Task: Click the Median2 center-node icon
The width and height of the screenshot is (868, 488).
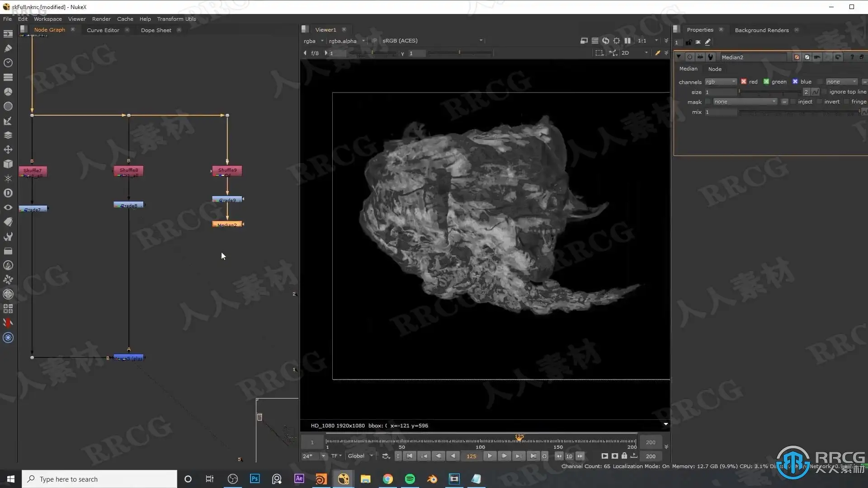Action: [x=689, y=57]
